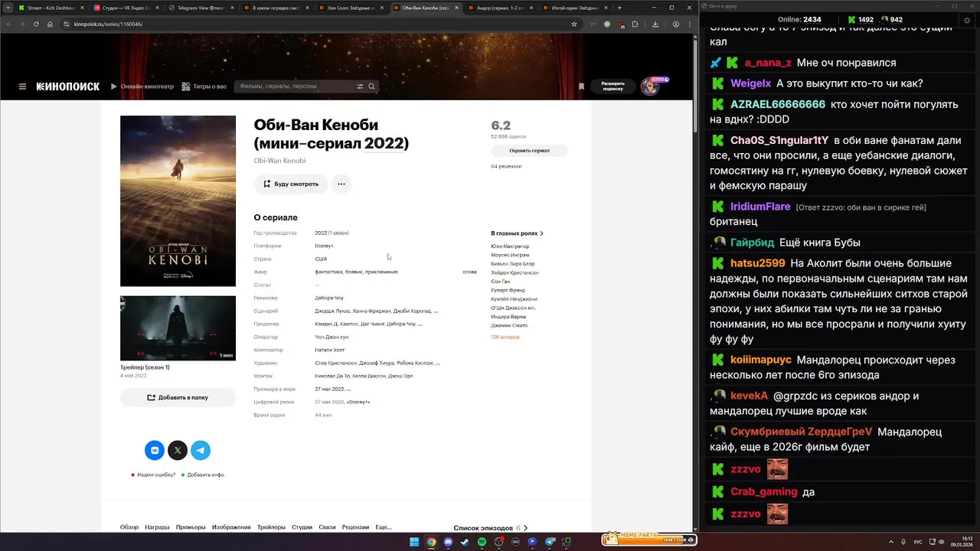Open the browser extensions puzzle icon
Screen dimensions: 980x551
pyautogui.click(x=635, y=24)
